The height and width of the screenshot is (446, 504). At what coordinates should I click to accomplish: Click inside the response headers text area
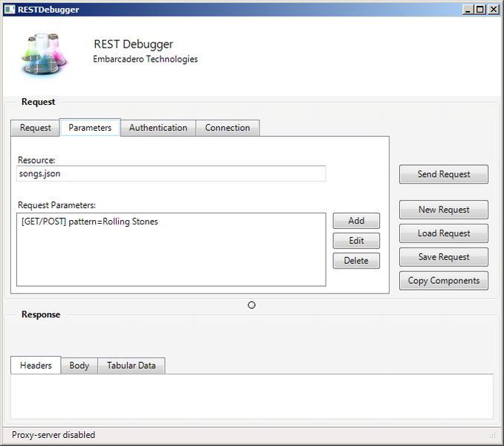click(252, 396)
